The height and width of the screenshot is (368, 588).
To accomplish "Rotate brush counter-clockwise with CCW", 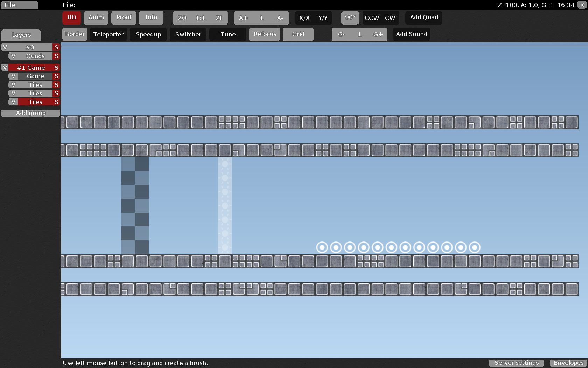I will (x=372, y=18).
